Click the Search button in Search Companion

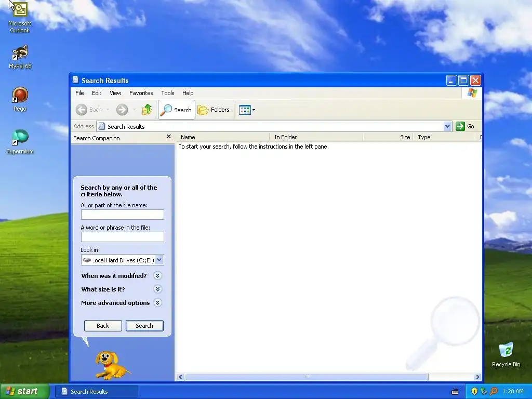[x=144, y=326]
